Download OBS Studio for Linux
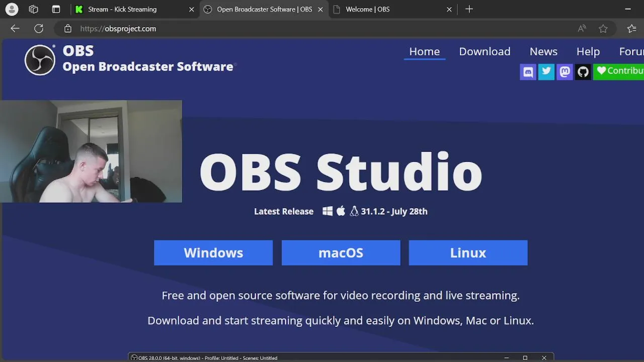This screenshot has height=362, width=644. (468, 252)
